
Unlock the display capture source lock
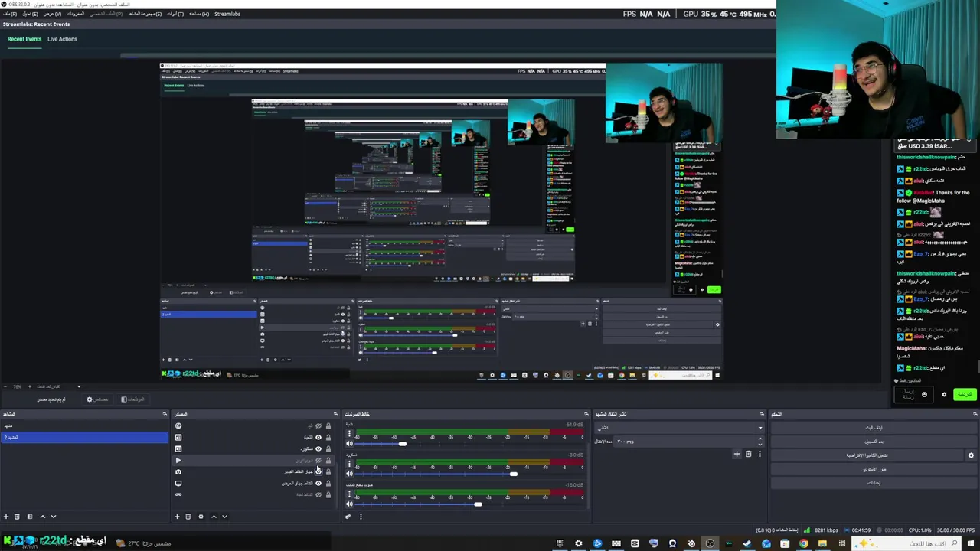[x=328, y=483]
